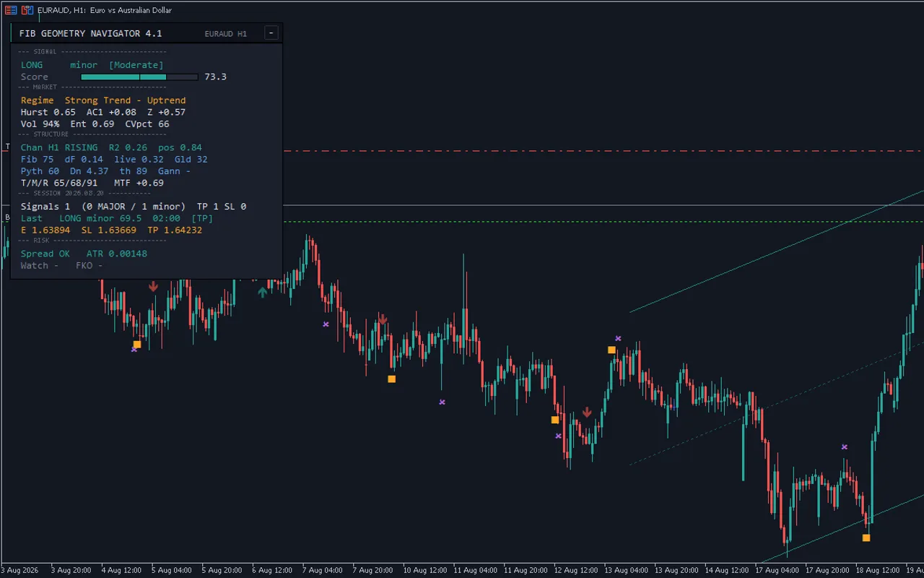The image size is (924, 578).
Task: Click the Score progress bar in panel
Action: [x=139, y=77]
